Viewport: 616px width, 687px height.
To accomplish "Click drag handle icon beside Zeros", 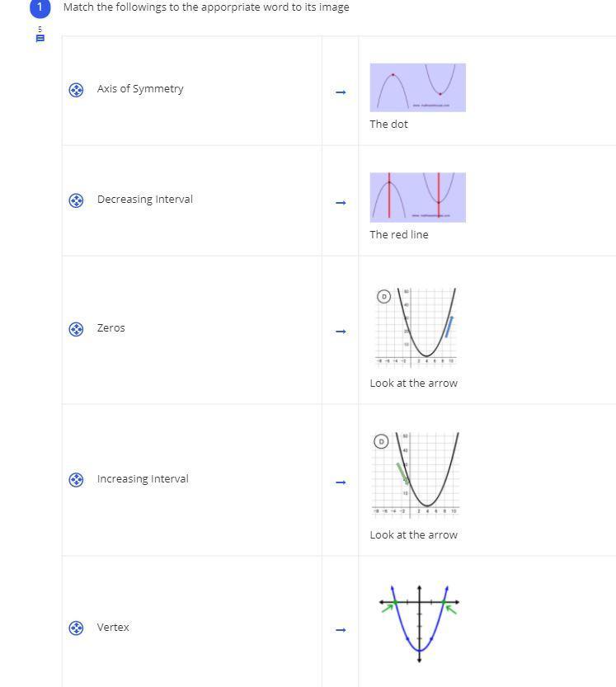I will [x=76, y=329].
